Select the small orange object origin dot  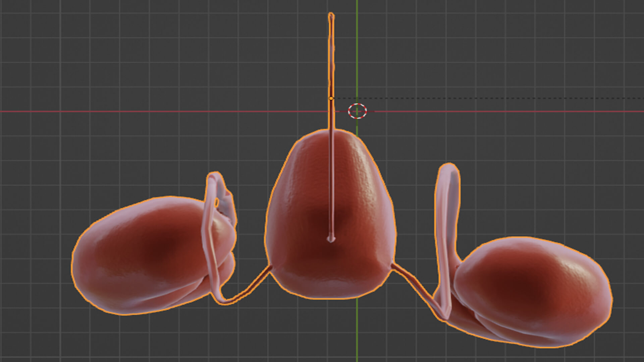331,98
